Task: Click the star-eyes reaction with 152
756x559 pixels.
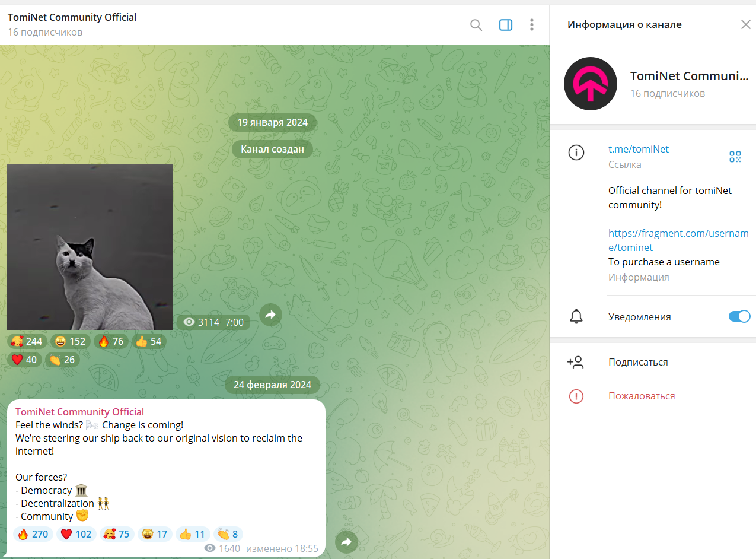Action: point(71,341)
